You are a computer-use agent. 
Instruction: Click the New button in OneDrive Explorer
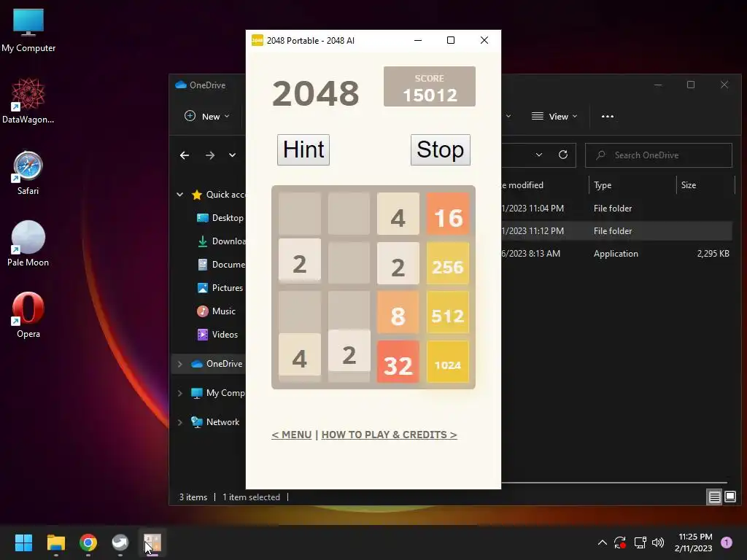tap(207, 116)
